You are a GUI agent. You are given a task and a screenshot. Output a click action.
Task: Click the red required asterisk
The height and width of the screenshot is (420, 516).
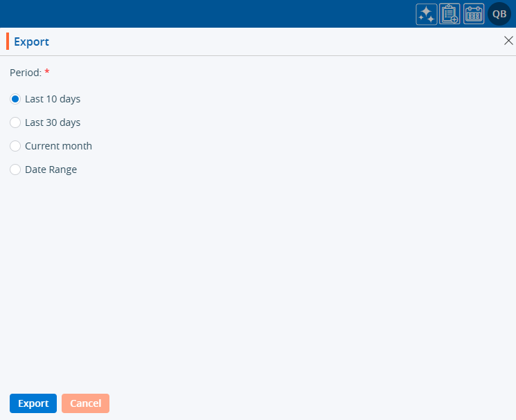(x=47, y=72)
